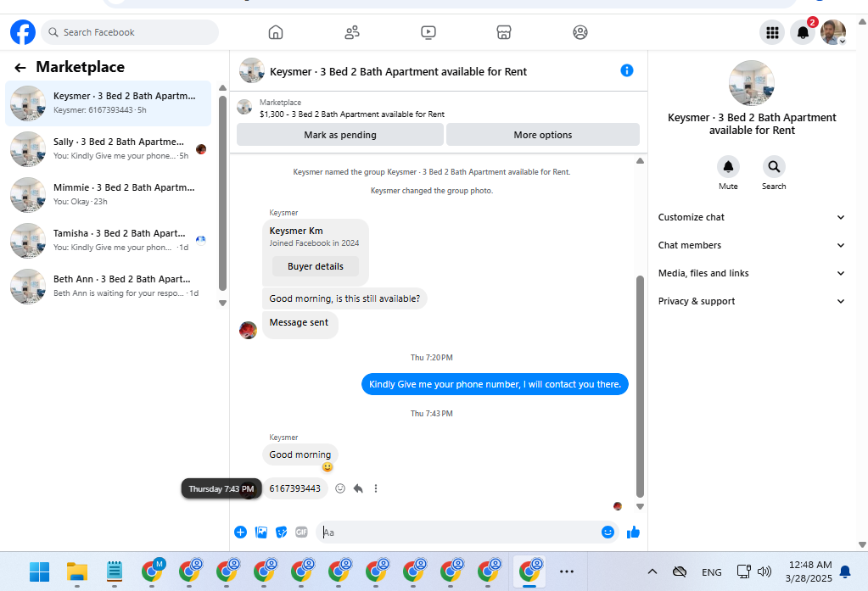The height and width of the screenshot is (591, 868).
Task: Open Windows notification bell in the tray
Action: click(x=845, y=571)
